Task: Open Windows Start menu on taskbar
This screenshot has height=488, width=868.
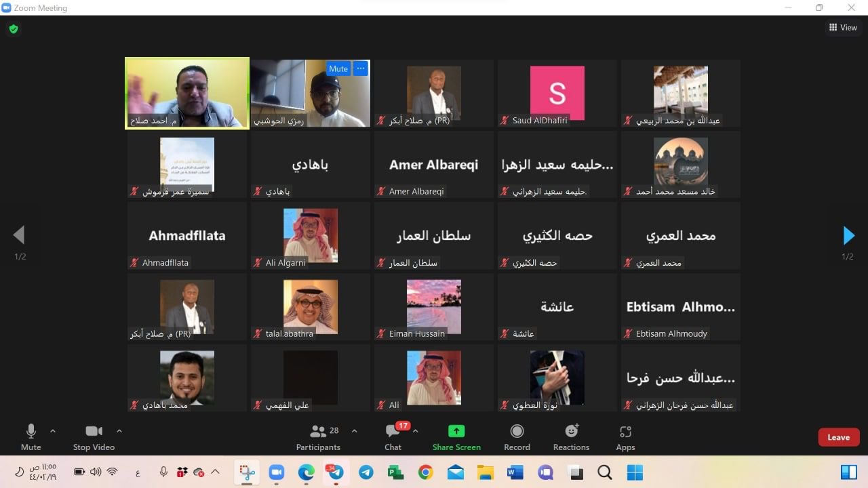Action: (x=635, y=472)
